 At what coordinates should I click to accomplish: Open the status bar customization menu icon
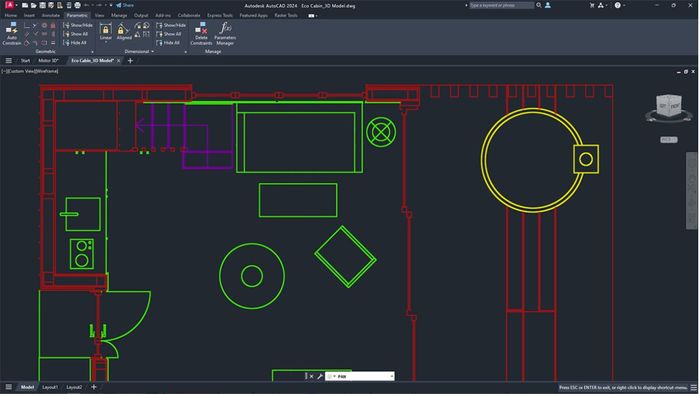pyautogui.click(x=693, y=388)
